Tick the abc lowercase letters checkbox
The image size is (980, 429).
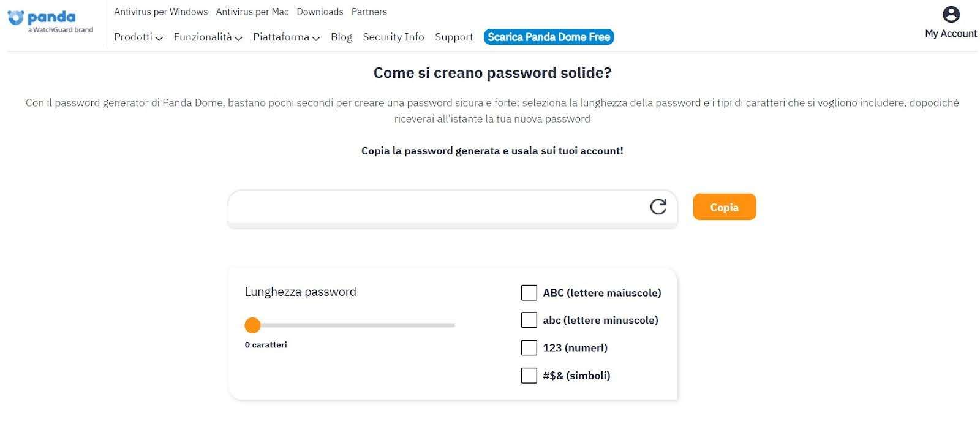coord(529,320)
